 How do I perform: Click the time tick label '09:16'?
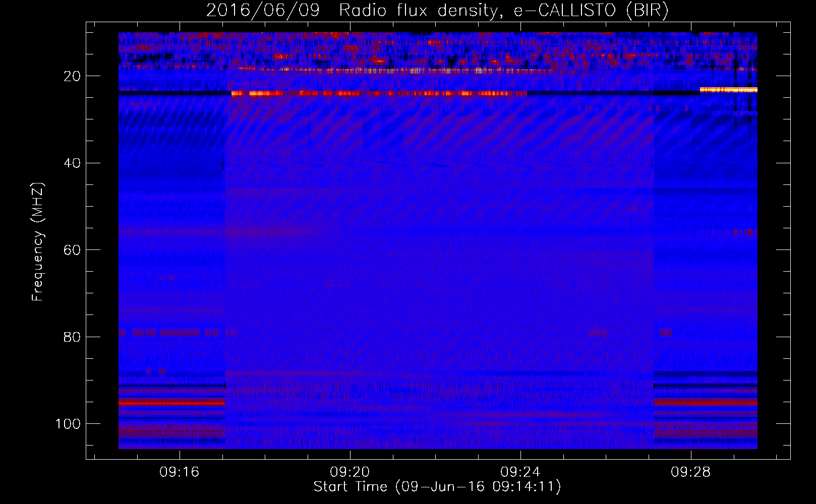click(x=180, y=472)
